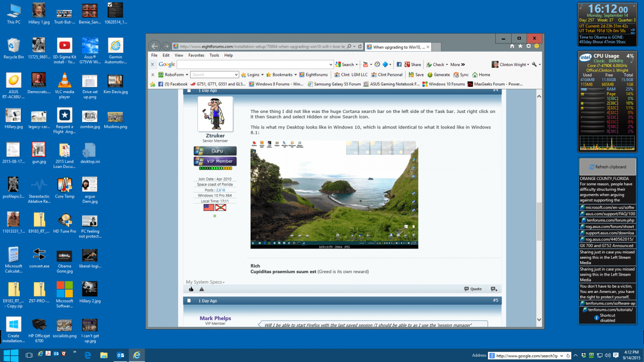Open the MaxGeeks Forum favorite

pyautogui.click(x=495, y=84)
